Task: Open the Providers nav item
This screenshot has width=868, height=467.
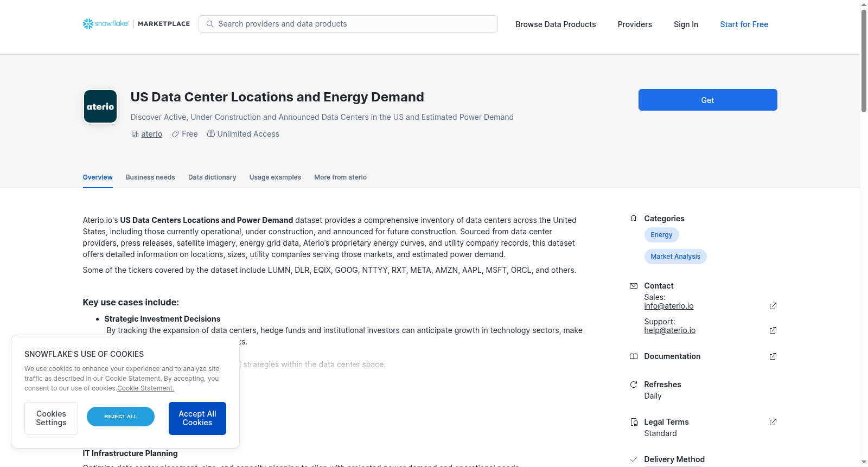Action: 635,24
